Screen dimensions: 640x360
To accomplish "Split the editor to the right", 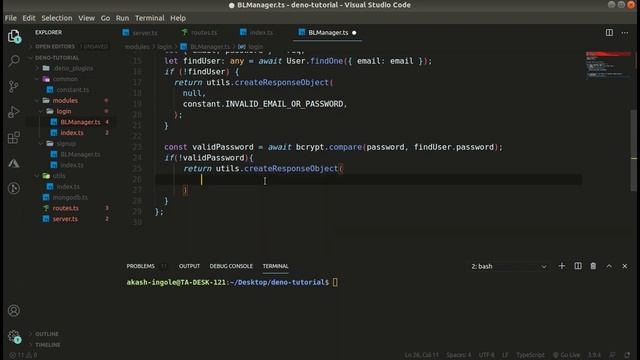I will coord(609,33).
